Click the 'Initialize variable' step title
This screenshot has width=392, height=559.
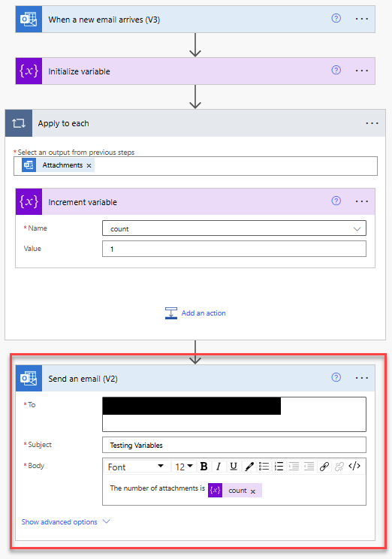(79, 71)
